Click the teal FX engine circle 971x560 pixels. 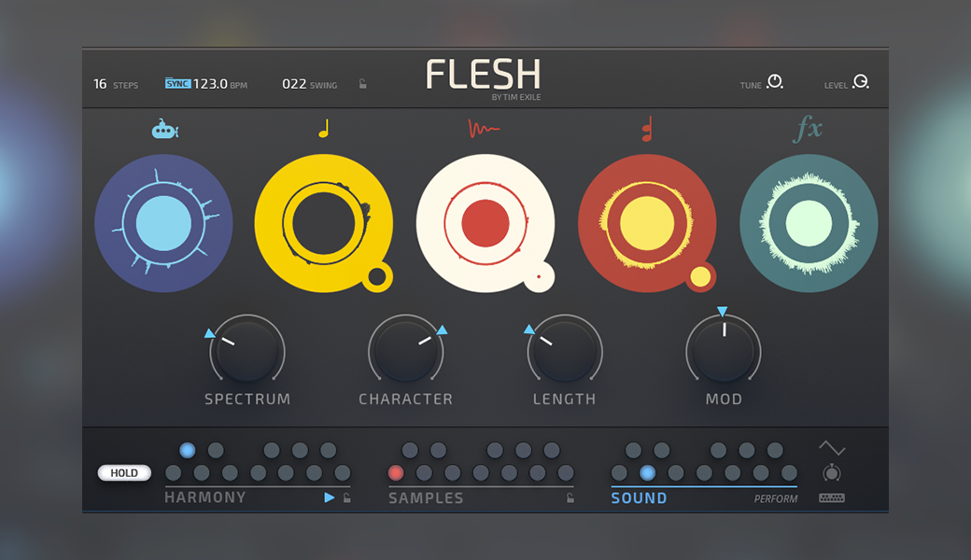pos(809,223)
